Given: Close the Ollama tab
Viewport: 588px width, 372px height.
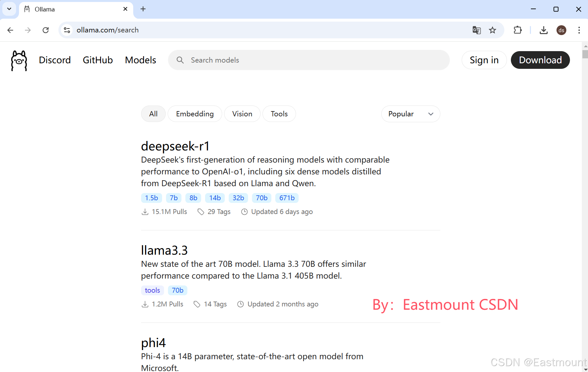Looking at the screenshot, I should pyautogui.click(x=125, y=9).
